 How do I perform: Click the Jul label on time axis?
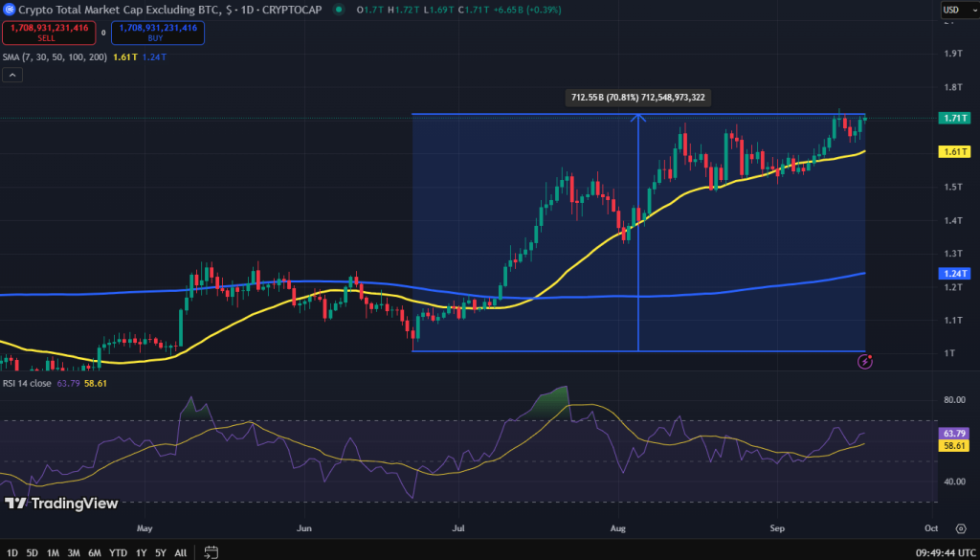459,528
